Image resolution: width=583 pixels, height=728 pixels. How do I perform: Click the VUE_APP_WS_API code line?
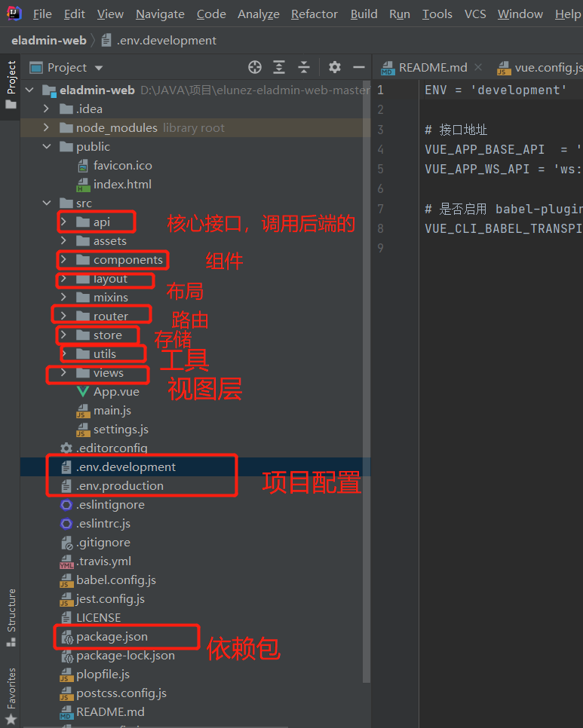(504, 169)
